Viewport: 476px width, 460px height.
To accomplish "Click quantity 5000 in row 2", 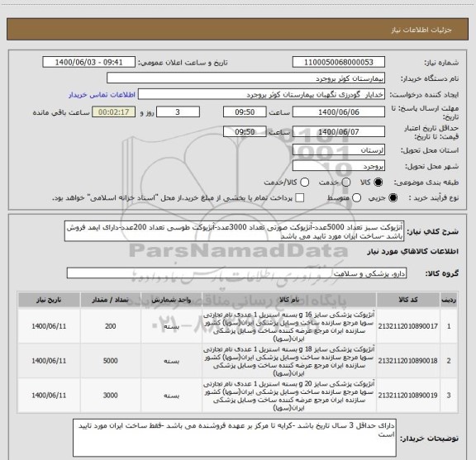I will (111, 361).
